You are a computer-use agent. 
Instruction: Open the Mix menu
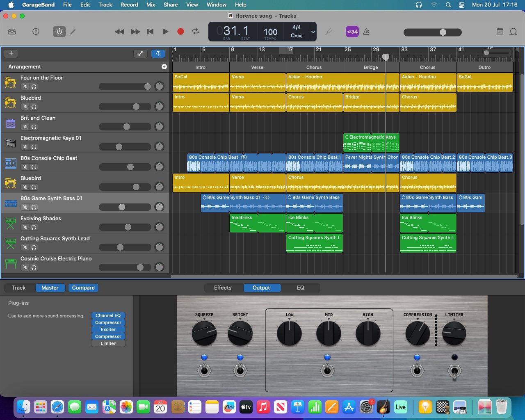tap(151, 5)
